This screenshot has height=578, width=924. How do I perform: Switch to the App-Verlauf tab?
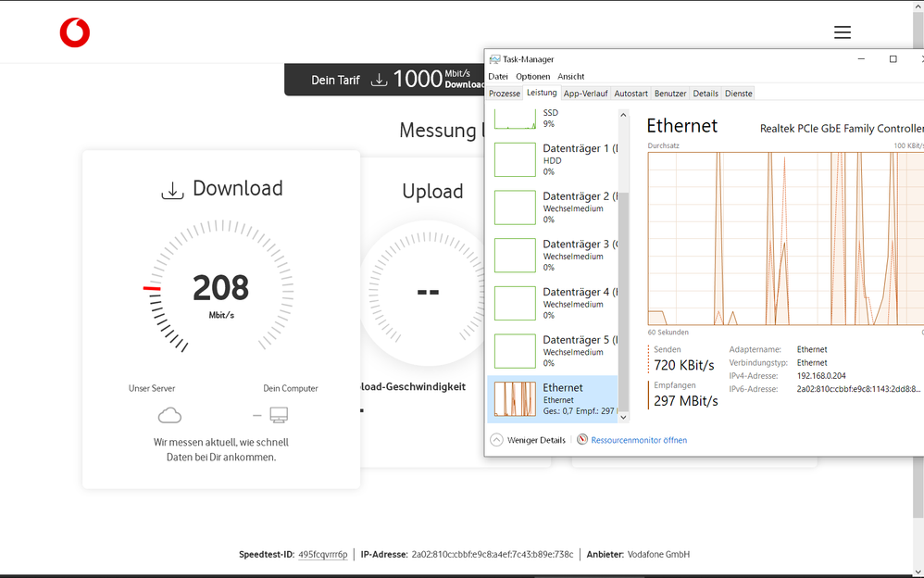586,94
